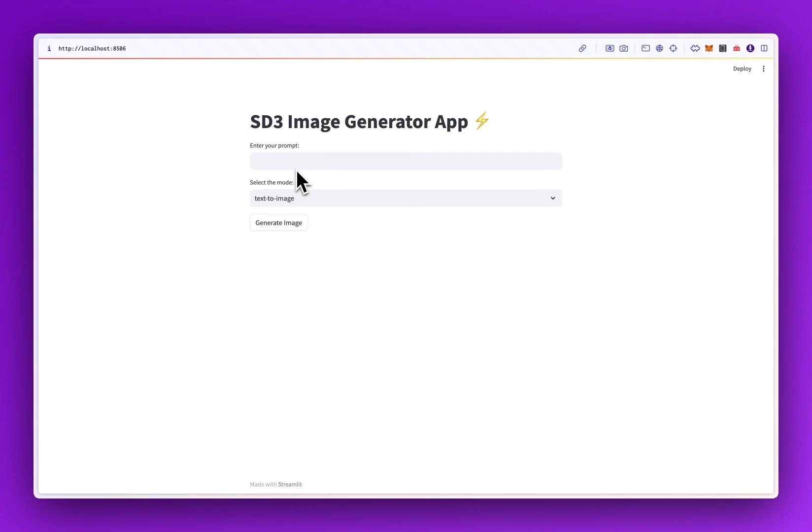Open the extensions puzzle piece icon
812x532 pixels.
pyautogui.click(x=695, y=48)
